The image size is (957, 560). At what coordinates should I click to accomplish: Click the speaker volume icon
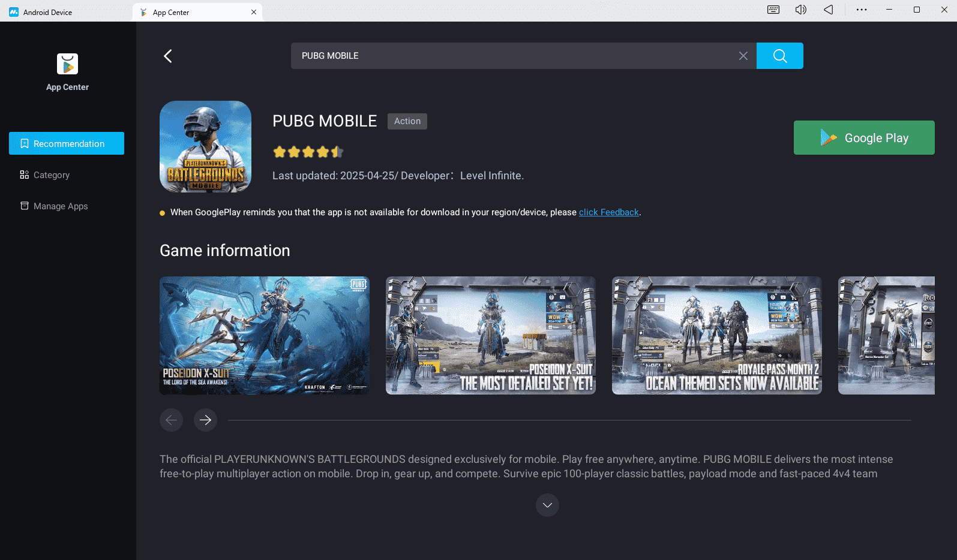click(x=800, y=10)
